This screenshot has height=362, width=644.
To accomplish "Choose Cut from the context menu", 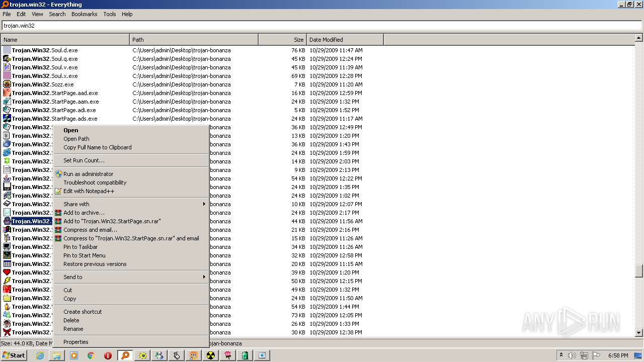I will [x=131, y=290].
